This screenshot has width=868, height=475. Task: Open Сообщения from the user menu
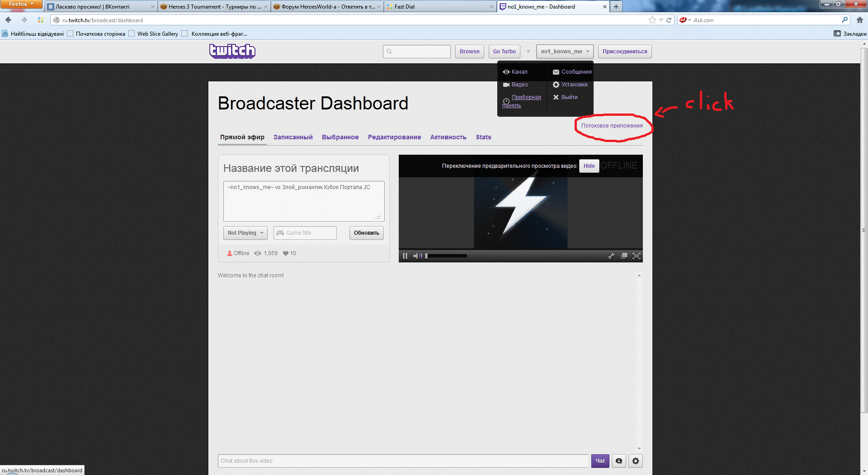coord(572,71)
